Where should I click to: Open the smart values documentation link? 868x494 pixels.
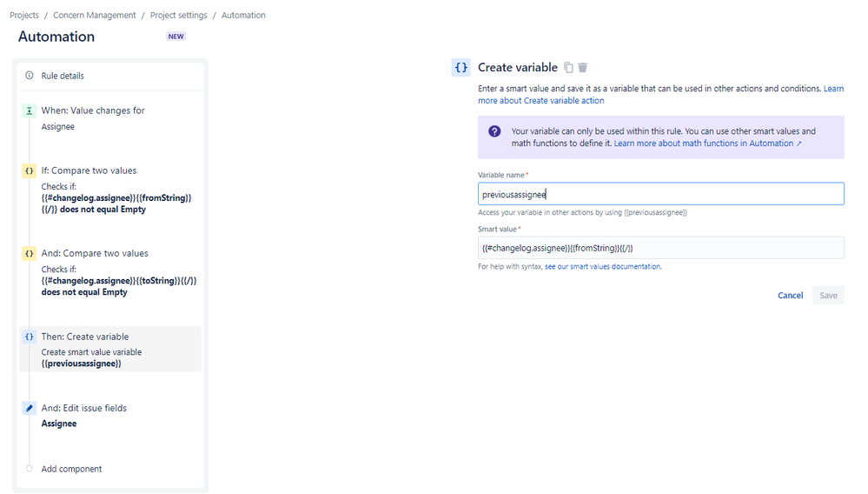[x=602, y=266]
